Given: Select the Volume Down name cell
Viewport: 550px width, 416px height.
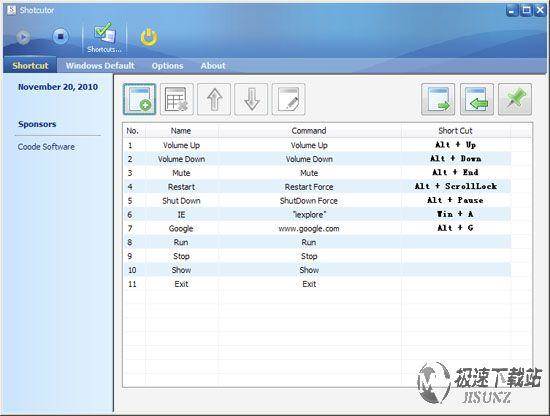Looking at the screenshot, I should pos(181,159).
